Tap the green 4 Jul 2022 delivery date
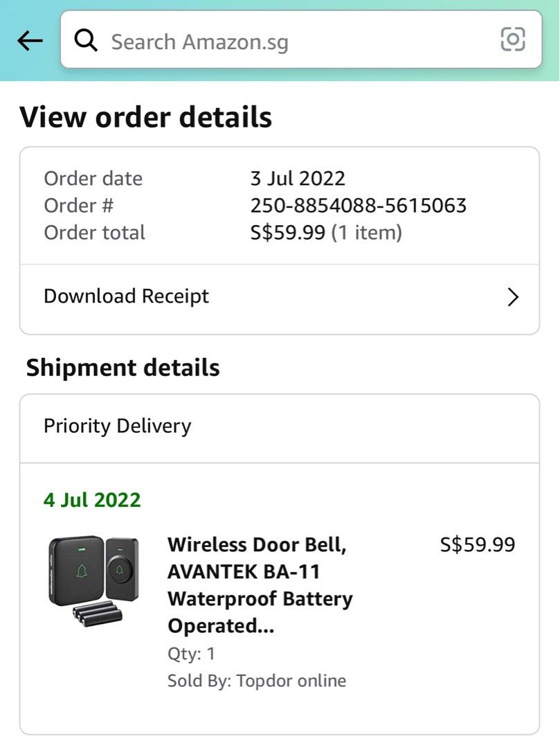 pyautogui.click(x=91, y=499)
